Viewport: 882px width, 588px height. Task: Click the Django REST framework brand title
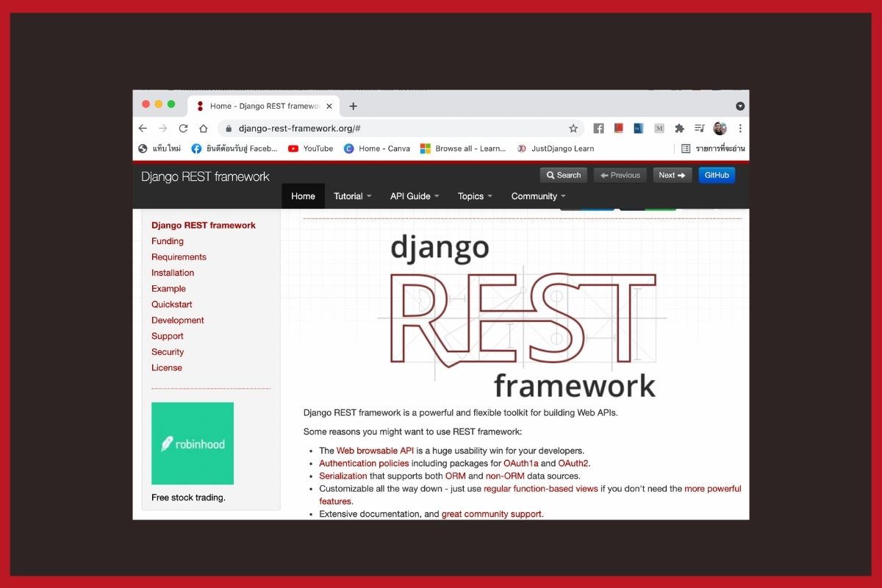[x=205, y=176]
